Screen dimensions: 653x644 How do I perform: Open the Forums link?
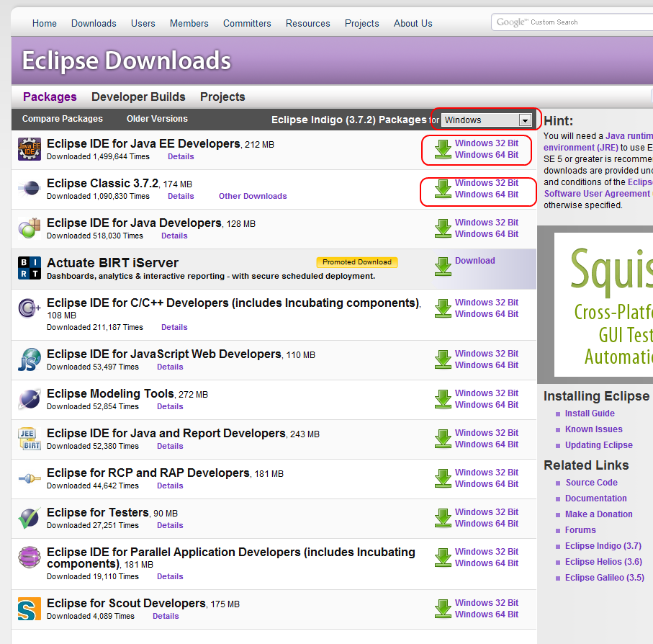(x=580, y=530)
